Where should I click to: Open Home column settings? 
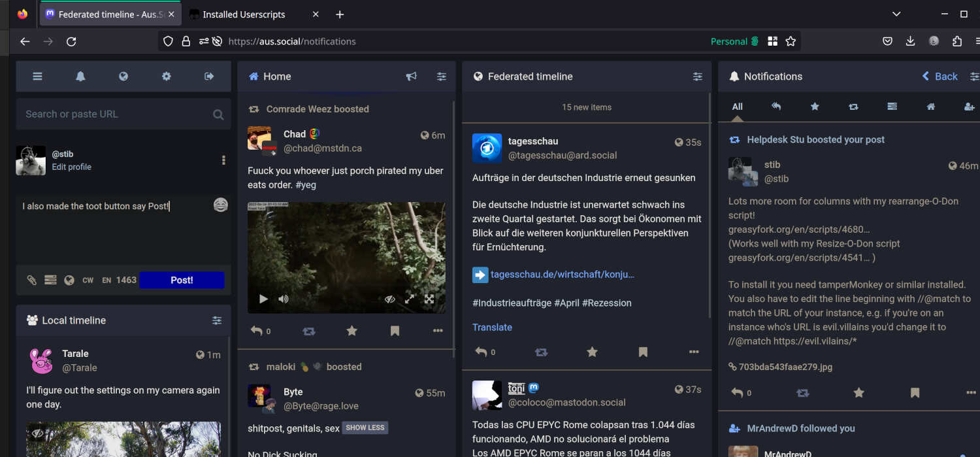442,76
